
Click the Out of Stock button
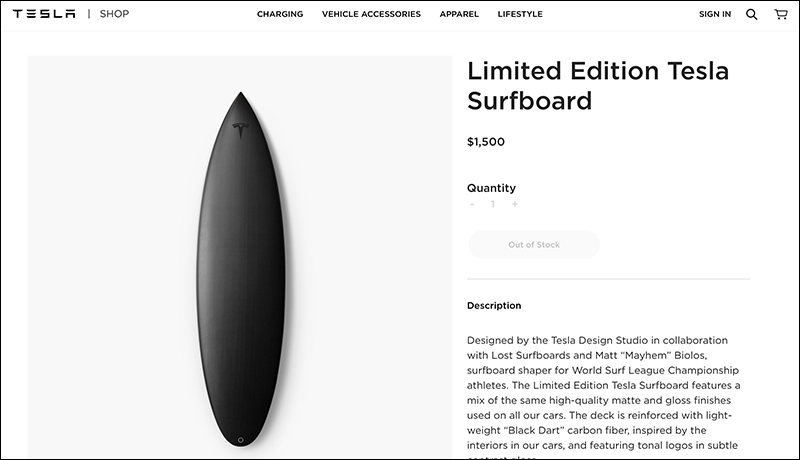534,245
